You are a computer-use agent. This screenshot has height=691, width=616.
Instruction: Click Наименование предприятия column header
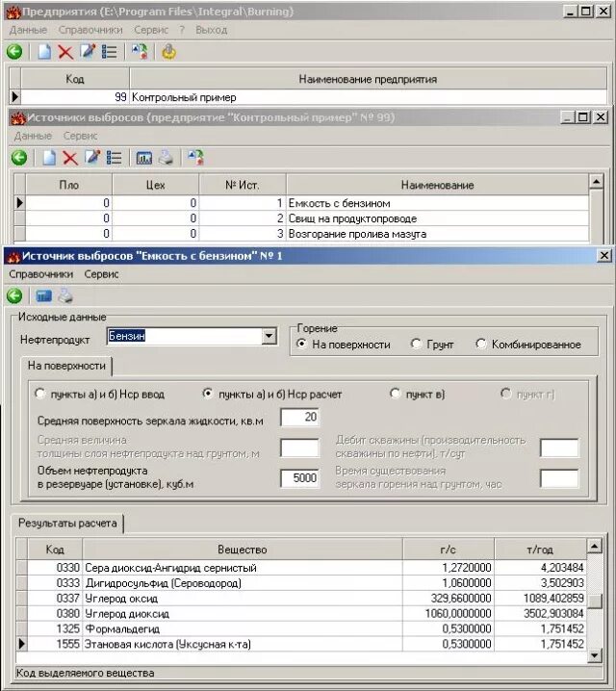368,79
